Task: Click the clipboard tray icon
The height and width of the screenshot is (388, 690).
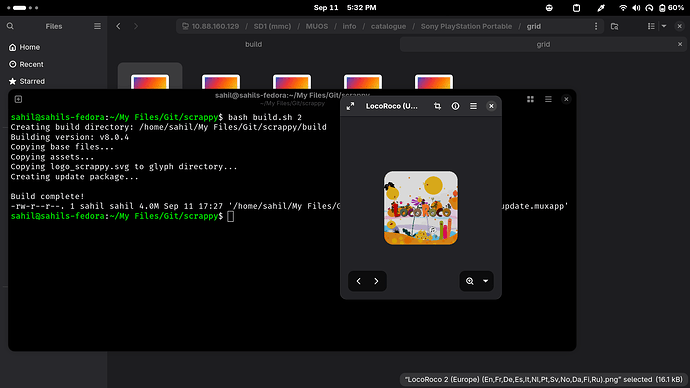Action: [x=576, y=7]
